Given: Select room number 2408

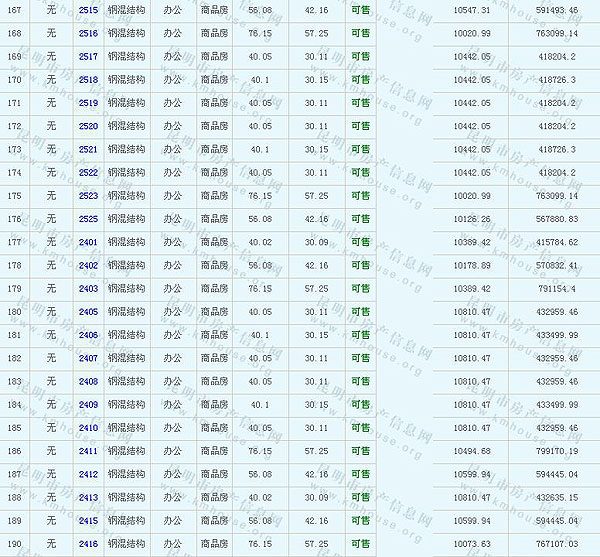Looking at the screenshot, I should point(88,381).
